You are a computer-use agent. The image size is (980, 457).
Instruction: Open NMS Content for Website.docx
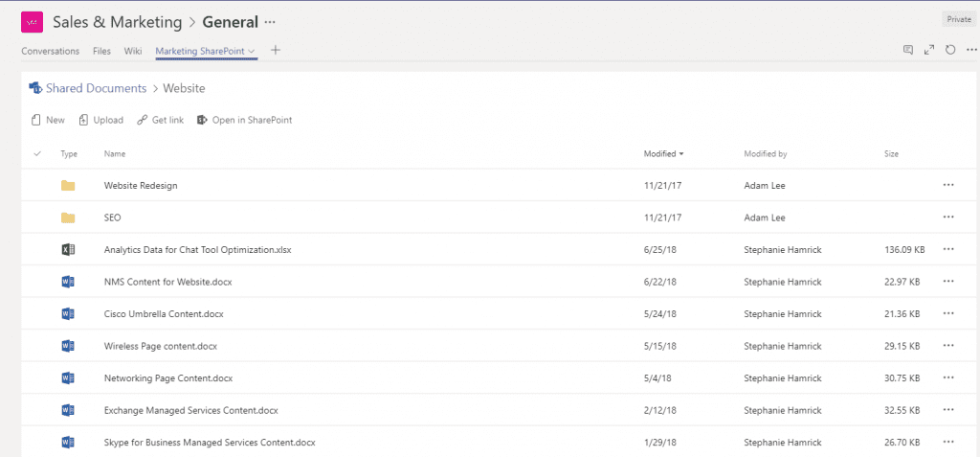[x=168, y=283]
